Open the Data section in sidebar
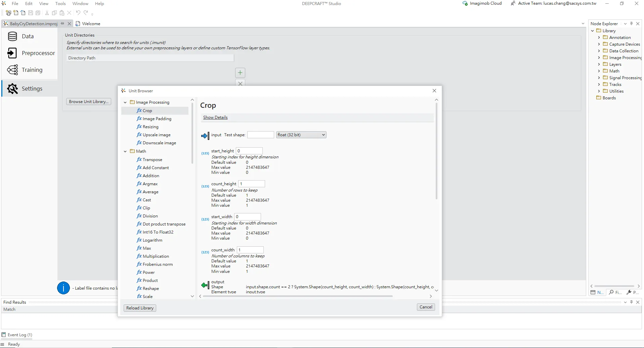Screen dimensions: 644x348 (28, 36)
